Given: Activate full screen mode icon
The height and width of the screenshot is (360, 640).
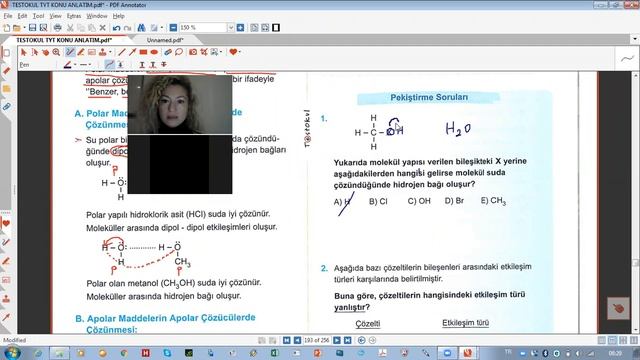Looking at the screenshot, I should [x=276, y=28].
